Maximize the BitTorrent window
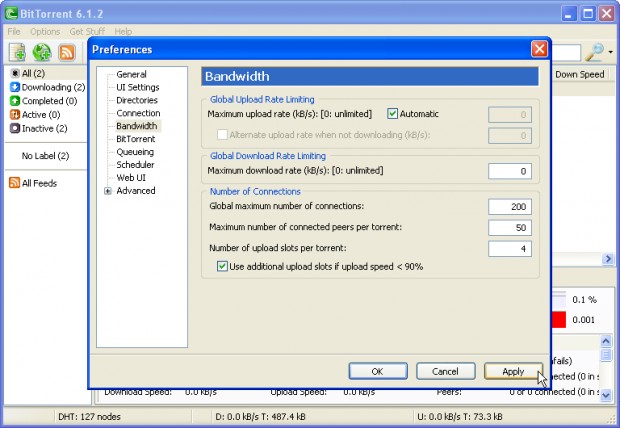This screenshot has width=620, height=428. tap(588, 14)
